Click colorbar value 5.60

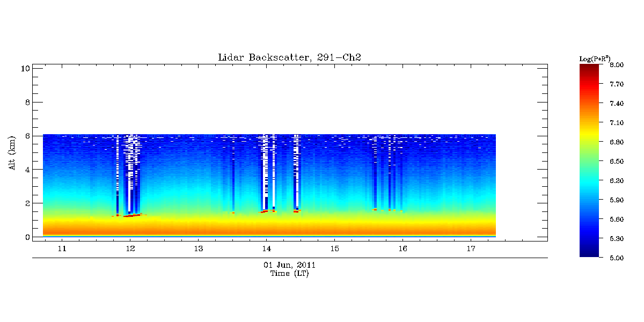616,219
